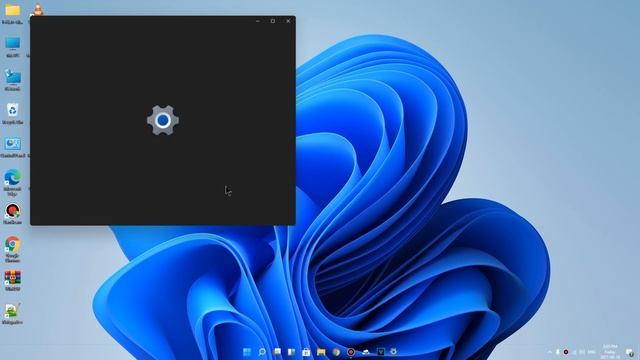Screen dimensions: 640x360
Task: Open the clock and date in the taskbar
Action: (x=610, y=352)
